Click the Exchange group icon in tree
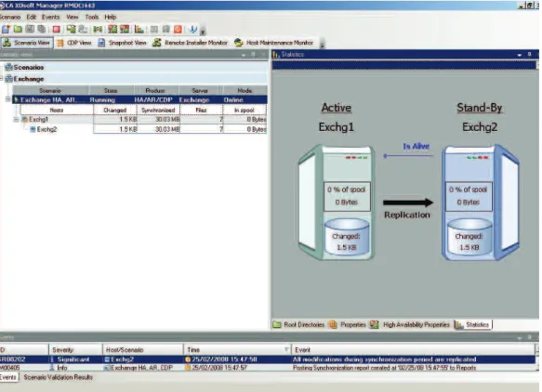This screenshot has height=392, width=542. click(x=8, y=79)
